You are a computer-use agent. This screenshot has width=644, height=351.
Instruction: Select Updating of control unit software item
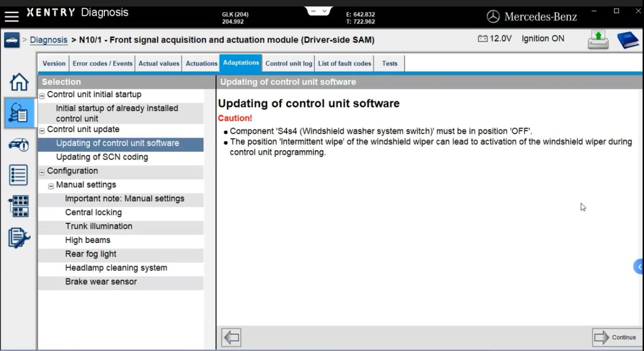tap(121, 144)
